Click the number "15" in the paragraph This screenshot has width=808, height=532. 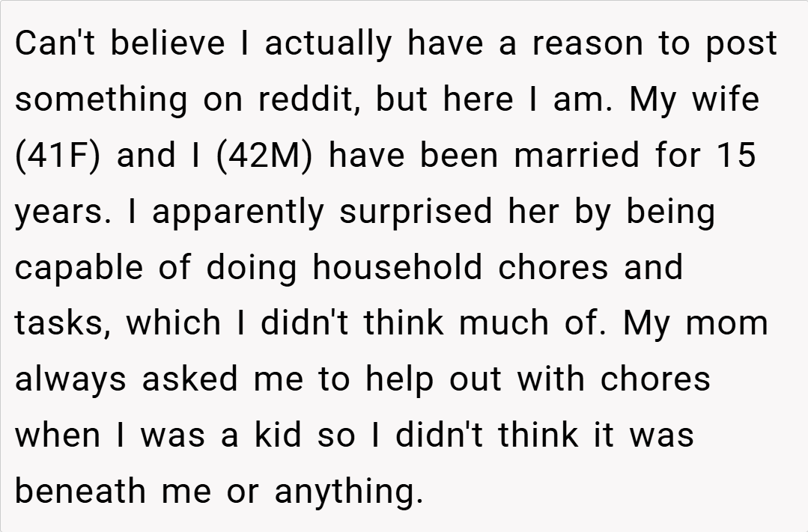(735, 156)
